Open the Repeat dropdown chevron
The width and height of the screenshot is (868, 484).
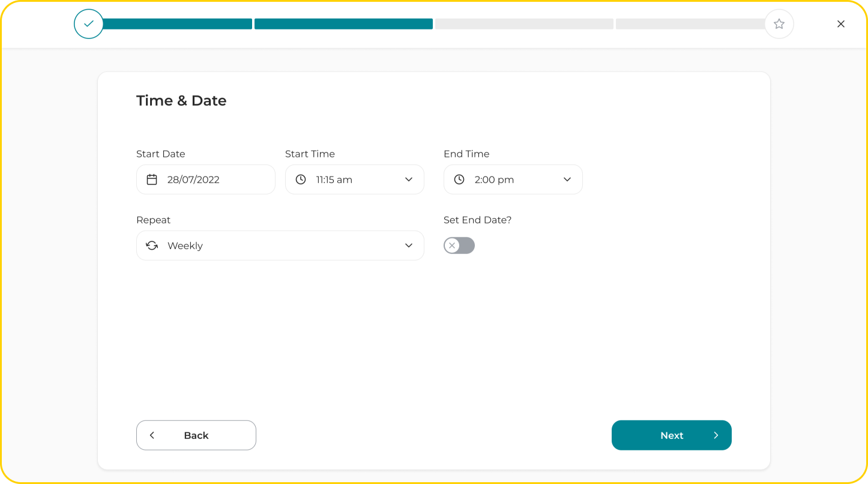[409, 246]
